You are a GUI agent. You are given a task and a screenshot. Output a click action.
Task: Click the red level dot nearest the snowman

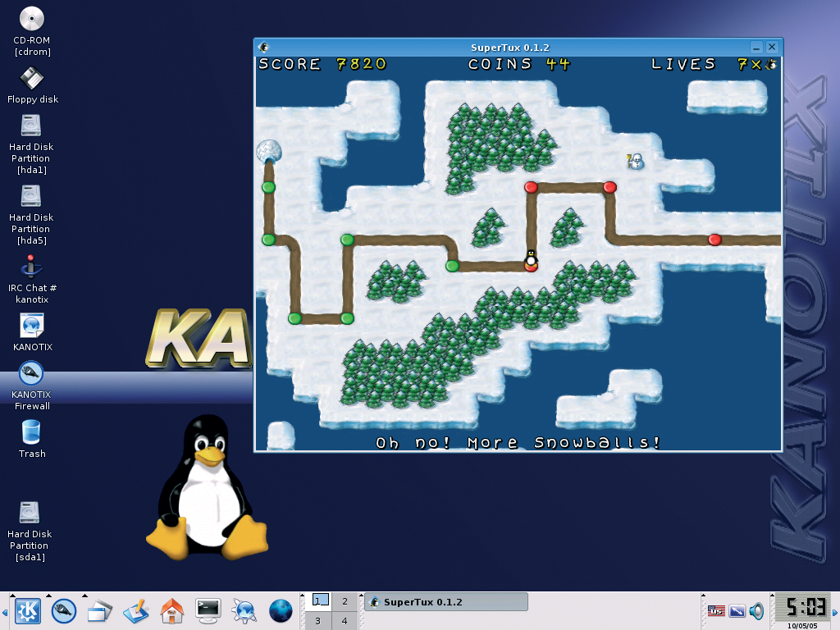click(x=609, y=187)
